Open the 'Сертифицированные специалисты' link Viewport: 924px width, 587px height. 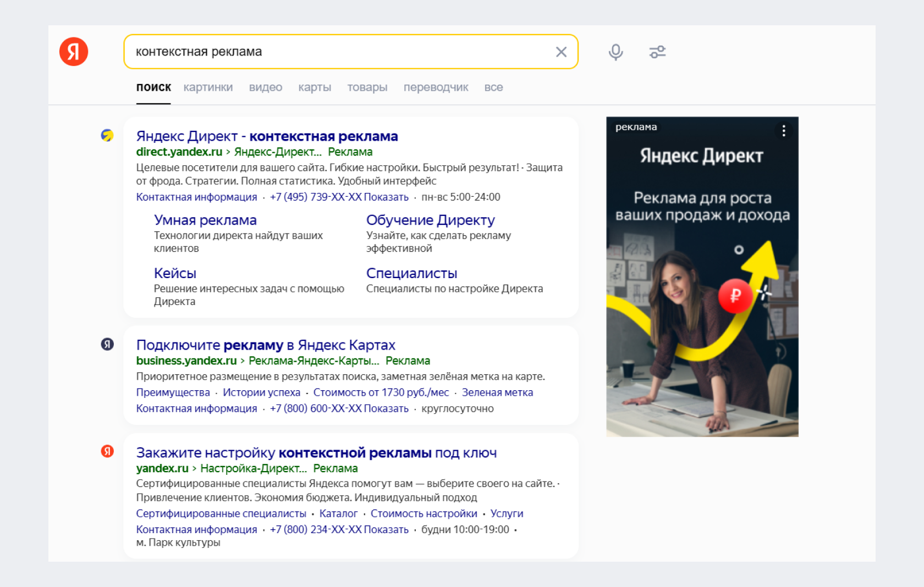coord(221,513)
